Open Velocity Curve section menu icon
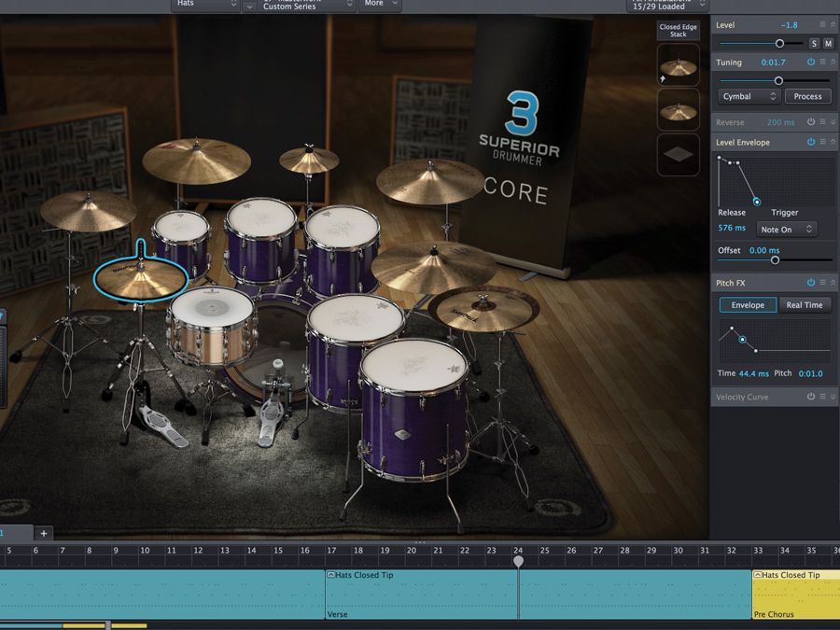The width and height of the screenshot is (840, 630). click(x=822, y=397)
